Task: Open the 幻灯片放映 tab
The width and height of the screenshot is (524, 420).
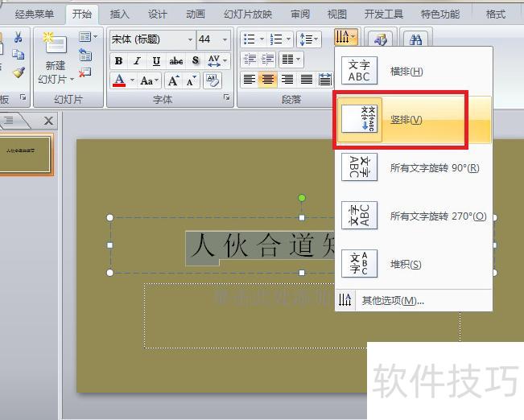Action: [x=248, y=14]
